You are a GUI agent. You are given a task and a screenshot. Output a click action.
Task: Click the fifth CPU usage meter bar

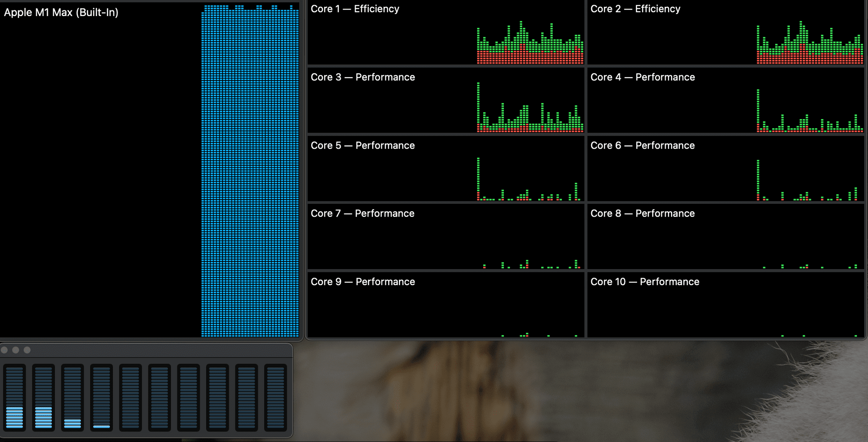(x=131, y=398)
